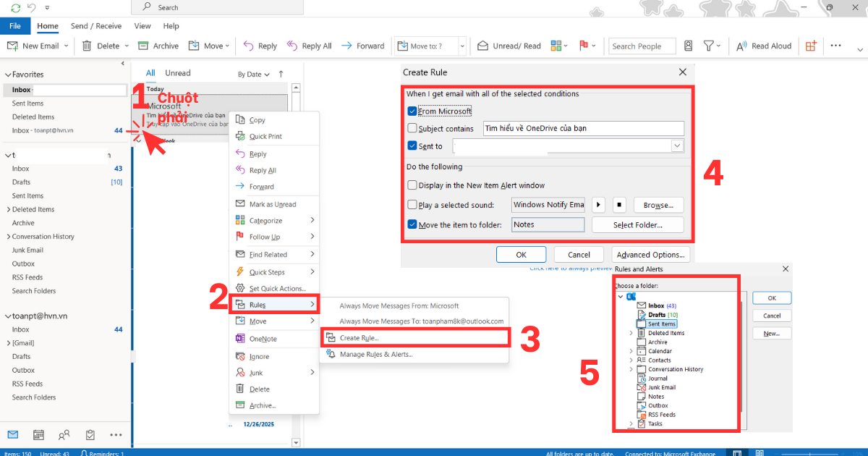Expand Conversation History in folder picker
The width and height of the screenshot is (868, 456).
(x=631, y=369)
